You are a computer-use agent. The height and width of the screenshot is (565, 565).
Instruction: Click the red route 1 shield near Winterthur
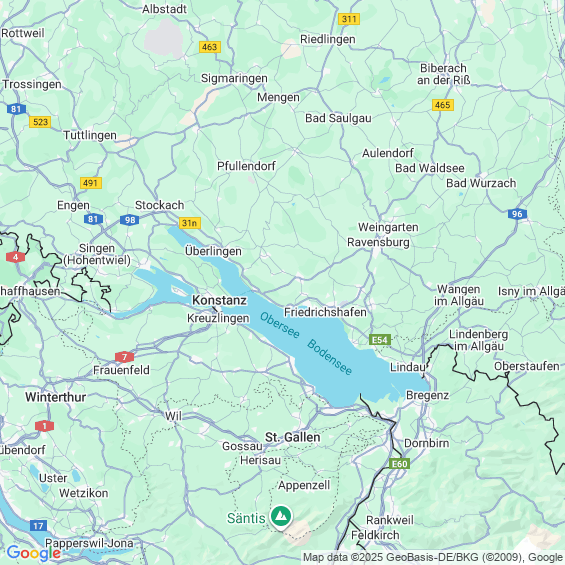[44, 426]
